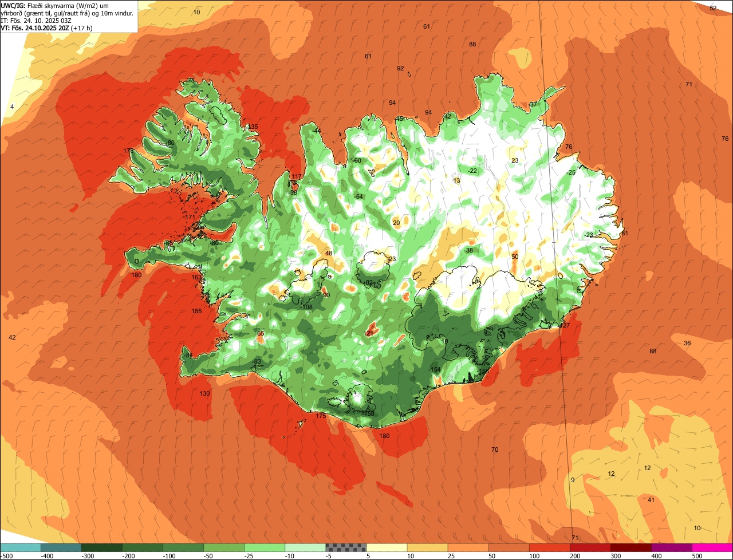Viewport: 733px width, 560px height.
Task: Click the '-500' legend label
Action: click(x=6, y=556)
